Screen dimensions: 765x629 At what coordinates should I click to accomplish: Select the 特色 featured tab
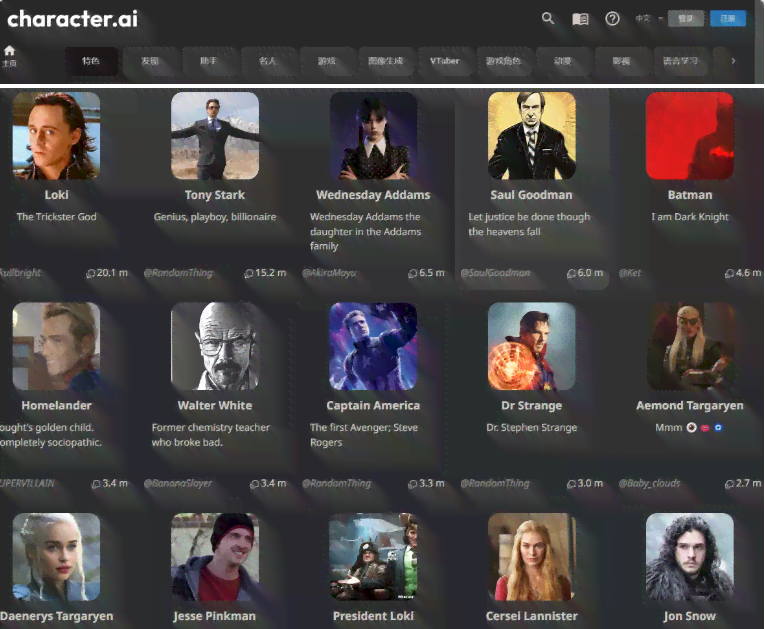point(91,61)
